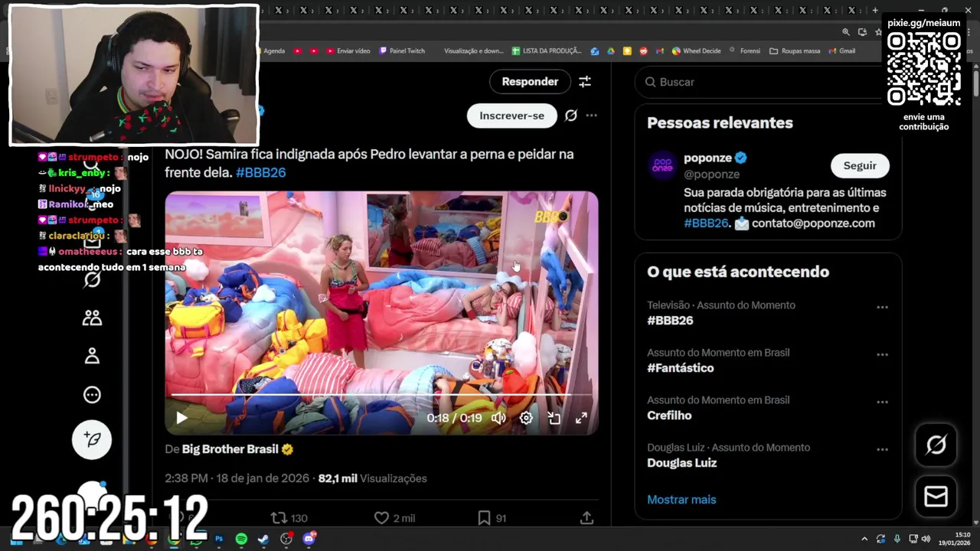This screenshot has width=980, height=551.
Task: Click the Buscar search field
Action: pyautogui.click(x=758, y=82)
